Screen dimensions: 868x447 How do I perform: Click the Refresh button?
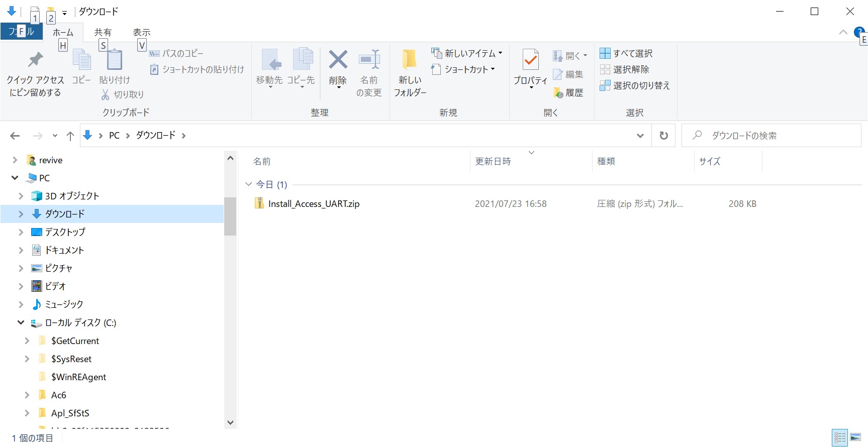(663, 136)
